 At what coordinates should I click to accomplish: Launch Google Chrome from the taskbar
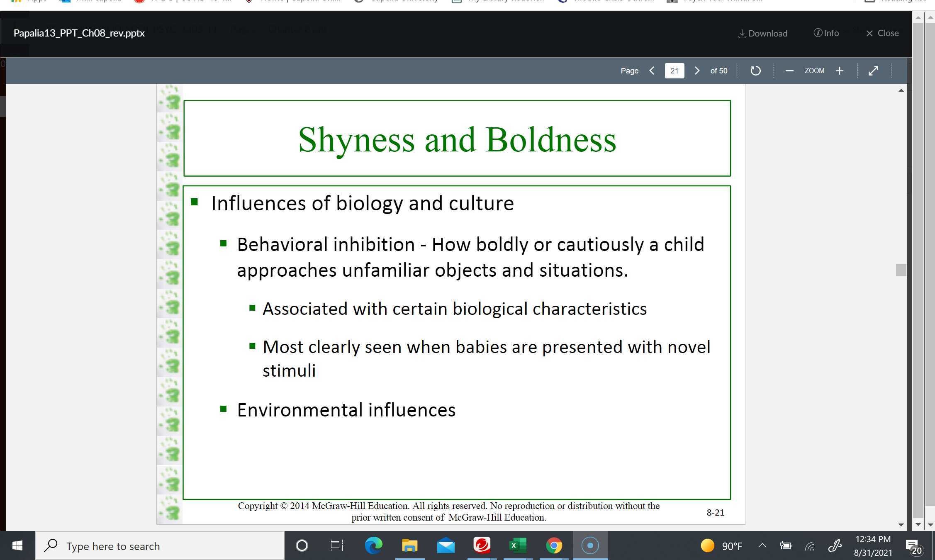[x=555, y=545]
